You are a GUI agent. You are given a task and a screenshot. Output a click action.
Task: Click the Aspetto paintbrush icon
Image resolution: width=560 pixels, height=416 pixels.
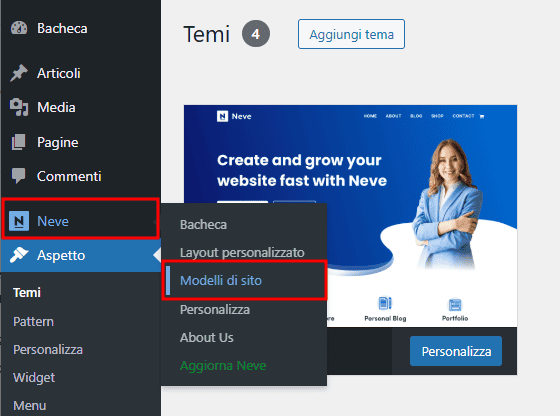point(19,255)
